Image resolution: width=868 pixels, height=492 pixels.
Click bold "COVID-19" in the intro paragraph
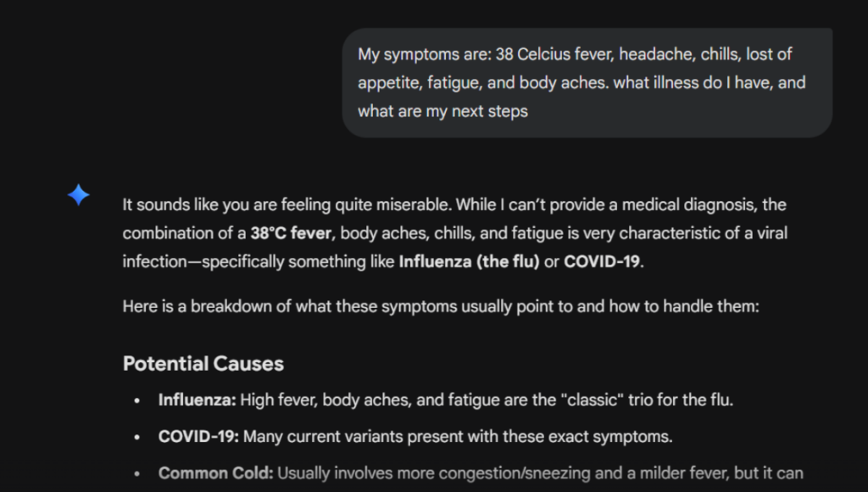[601, 261]
